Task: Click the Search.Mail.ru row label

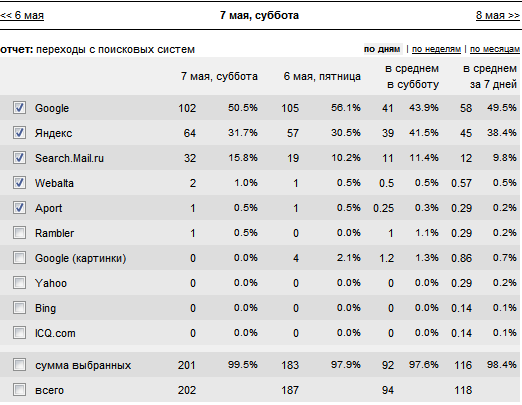Action: [x=69, y=158]
